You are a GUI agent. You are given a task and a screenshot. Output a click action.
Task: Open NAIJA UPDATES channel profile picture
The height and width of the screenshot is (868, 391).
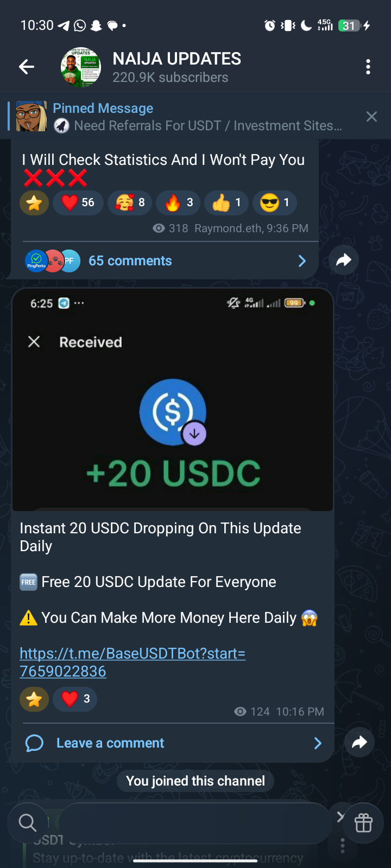[x=81, y=67]
